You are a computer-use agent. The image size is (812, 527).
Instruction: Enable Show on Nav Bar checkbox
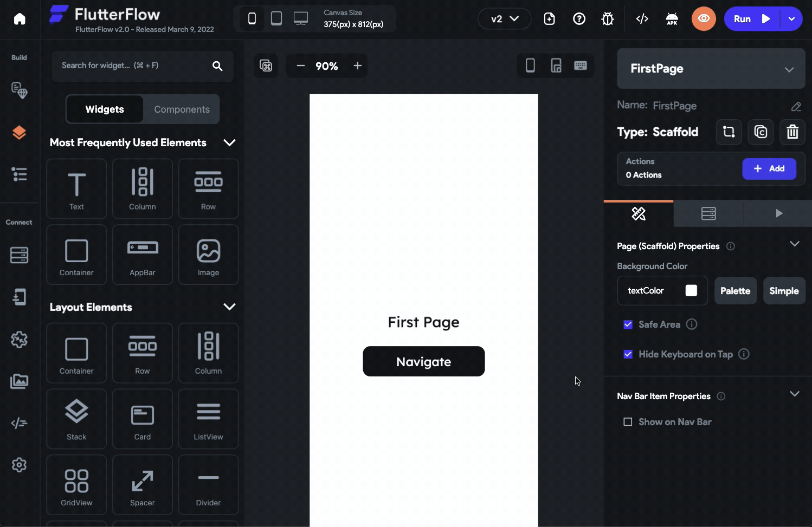(628, 422)
